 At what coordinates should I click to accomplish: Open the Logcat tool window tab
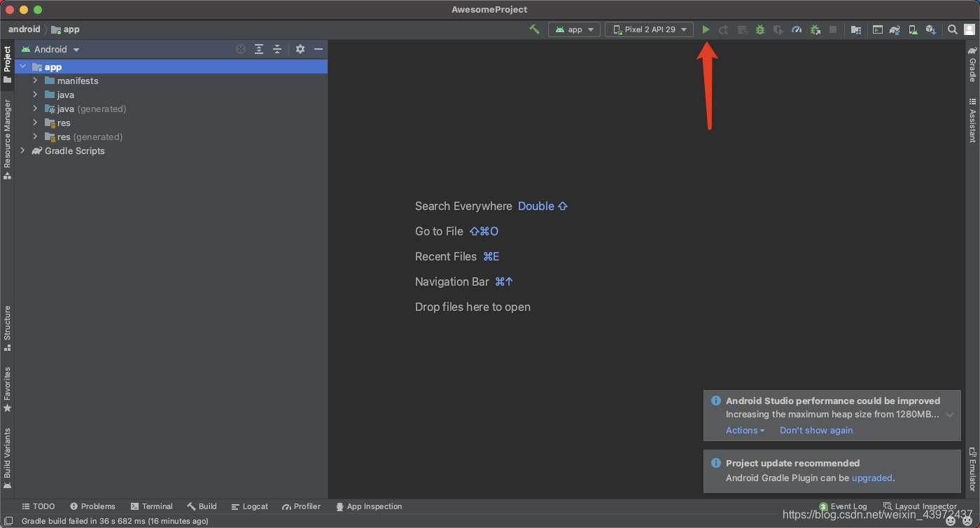click(250, 506)
